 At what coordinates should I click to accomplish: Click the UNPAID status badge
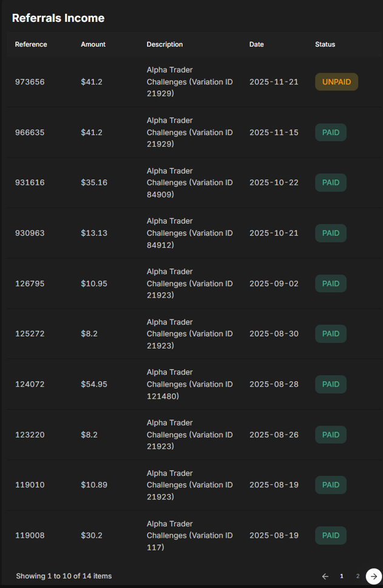pos(336,82)
